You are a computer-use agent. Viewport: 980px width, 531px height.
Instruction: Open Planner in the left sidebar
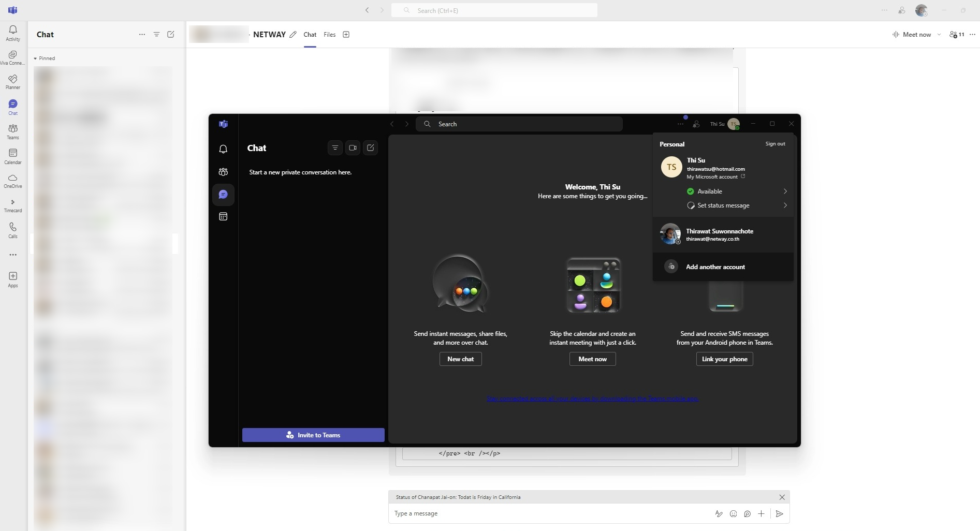click(13, 82)
